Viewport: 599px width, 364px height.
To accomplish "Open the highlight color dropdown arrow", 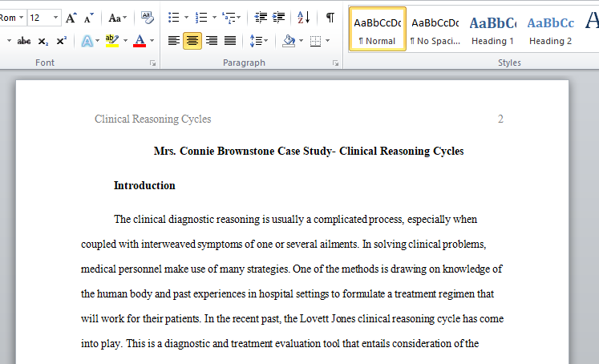I will coord(125,41).
